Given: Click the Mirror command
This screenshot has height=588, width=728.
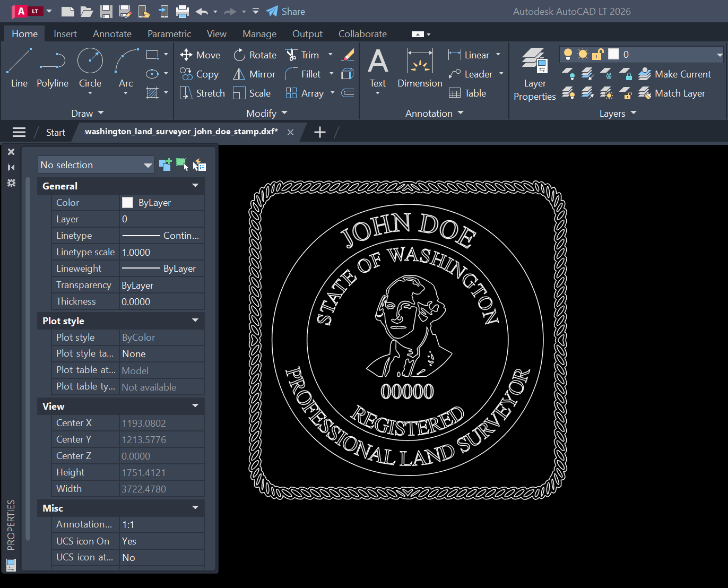Looking at the screenshot, I should click(254, 74).
